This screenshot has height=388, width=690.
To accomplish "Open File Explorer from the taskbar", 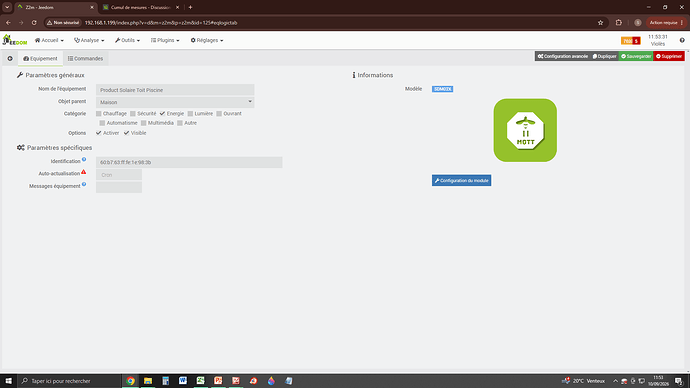I will [148, 381].
